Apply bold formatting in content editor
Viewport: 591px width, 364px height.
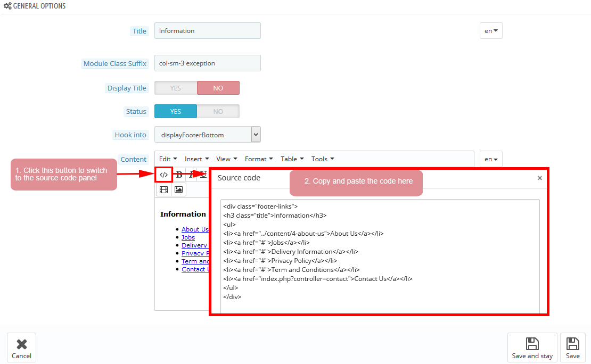[x=179, y=175]
